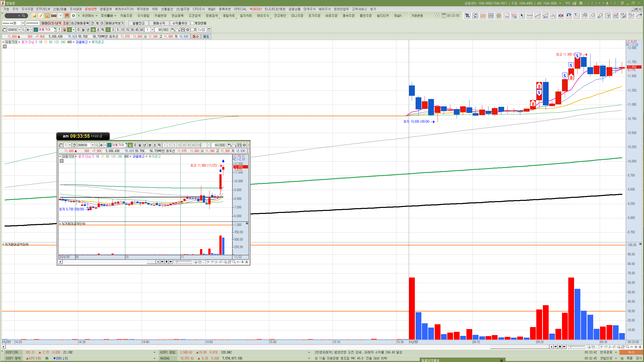Expand the account number dropdown
Viewport: 644px width, 362px height.
click(23, 23)
